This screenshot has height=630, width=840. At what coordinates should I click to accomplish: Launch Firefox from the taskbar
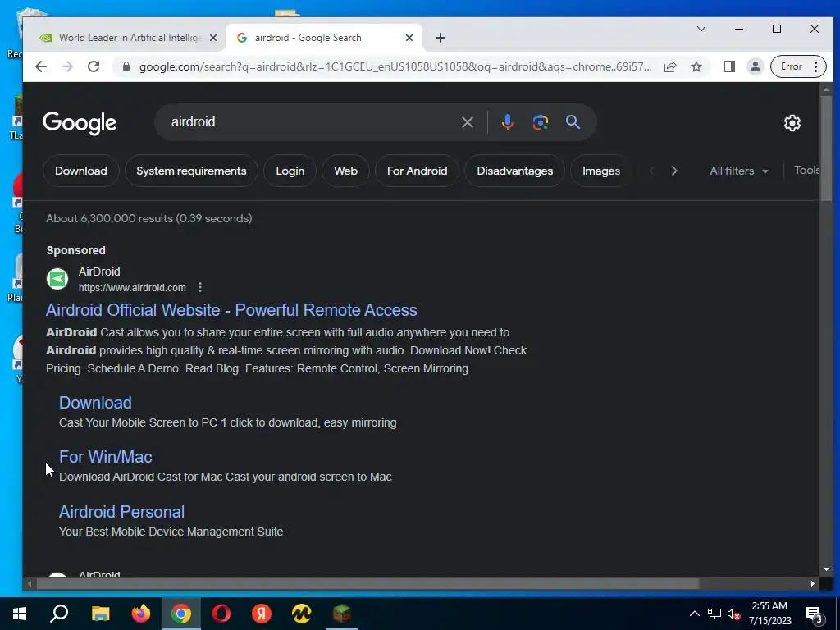point(141,614)
